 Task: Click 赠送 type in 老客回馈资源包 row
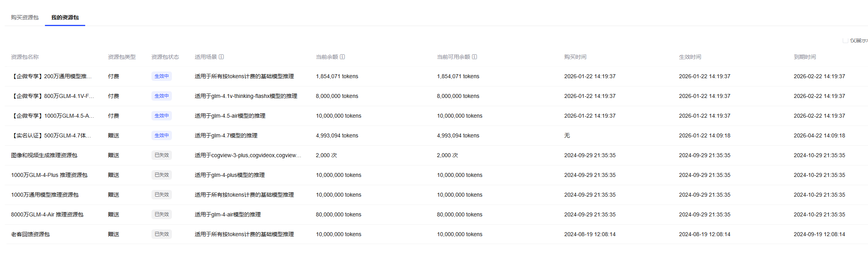114,234
